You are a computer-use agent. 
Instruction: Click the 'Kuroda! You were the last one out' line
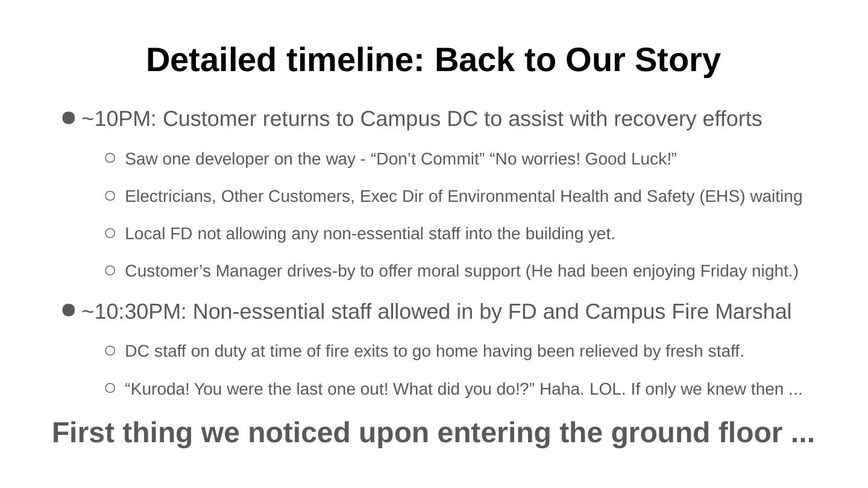pos(463,389)
